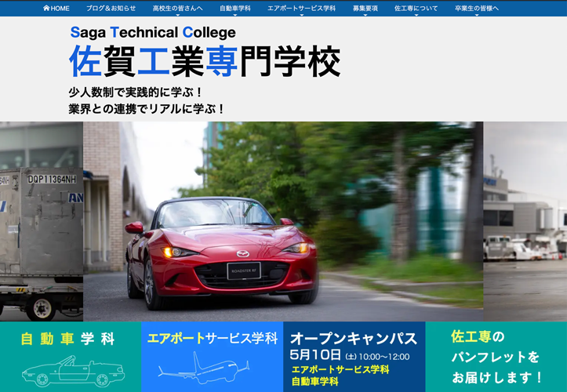Open the オープンキャンパス event banner
Image resolution: width=567 pixels, height=392 pixels.
tap(354, 339)
